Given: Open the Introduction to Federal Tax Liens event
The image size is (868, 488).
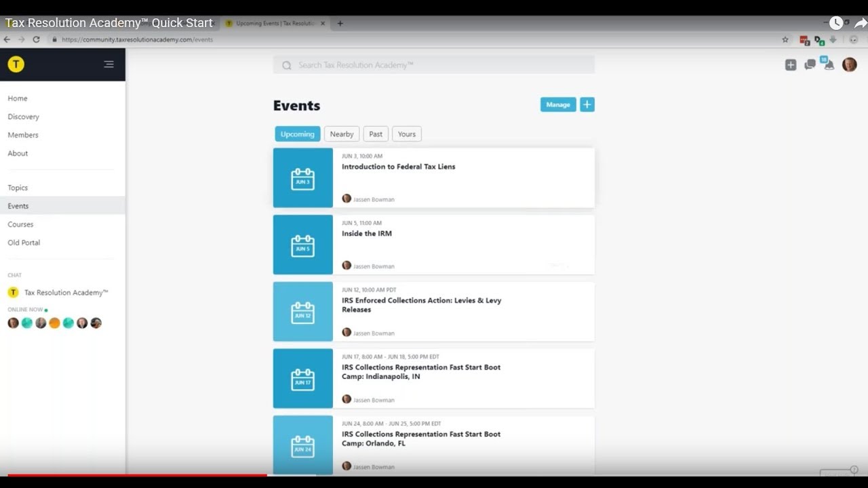Looking at the screenshot, I should click(399, 167).
